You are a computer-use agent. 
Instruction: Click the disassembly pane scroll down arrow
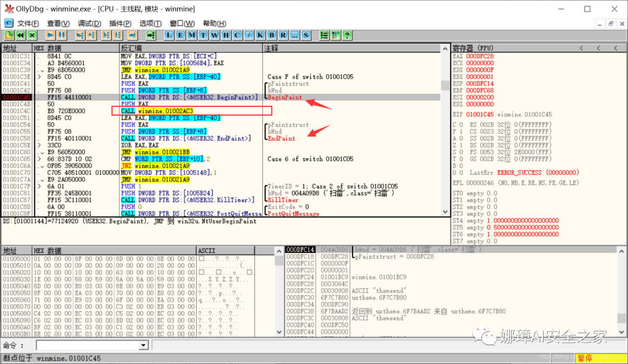click(445, 212)
